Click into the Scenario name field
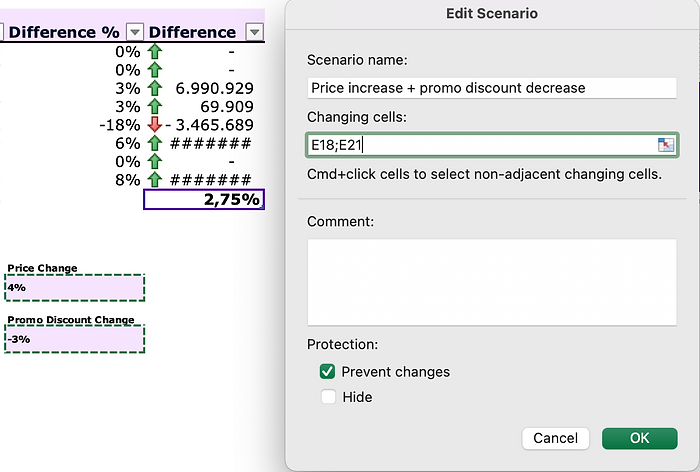This screenshot has width=700, height=472. tap(492, 88)
